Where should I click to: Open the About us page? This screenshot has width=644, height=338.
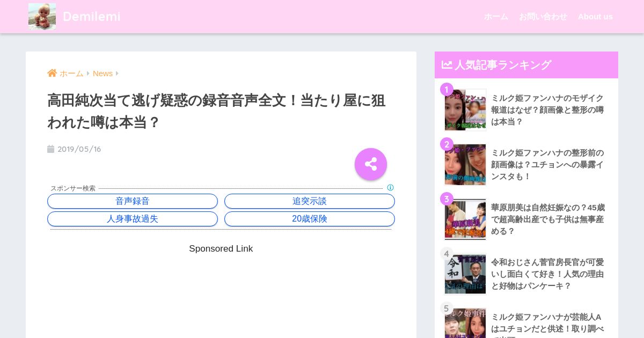pyautogui.click(x=595, y=17)
